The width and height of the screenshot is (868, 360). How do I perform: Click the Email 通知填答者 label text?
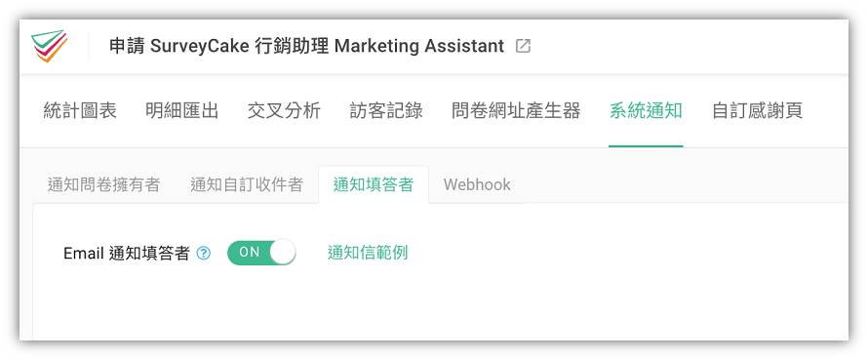click(x=127, y=253)
